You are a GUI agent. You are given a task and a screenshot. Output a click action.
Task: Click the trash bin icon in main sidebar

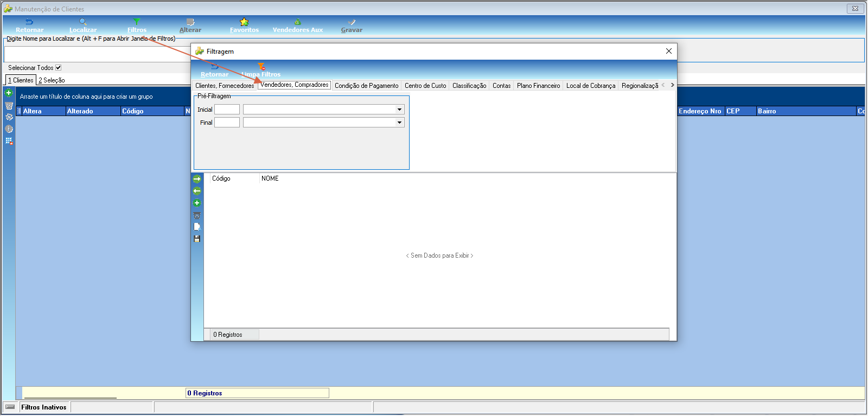(x=9, y=105)
